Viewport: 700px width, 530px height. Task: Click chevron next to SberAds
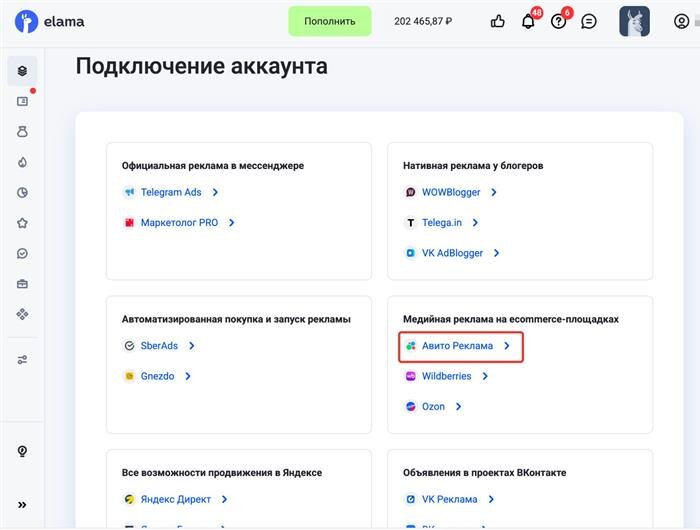point(192,346)
